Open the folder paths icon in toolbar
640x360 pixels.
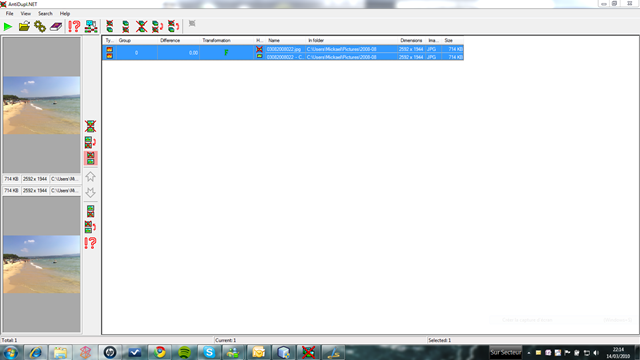[x=24, y=27]
